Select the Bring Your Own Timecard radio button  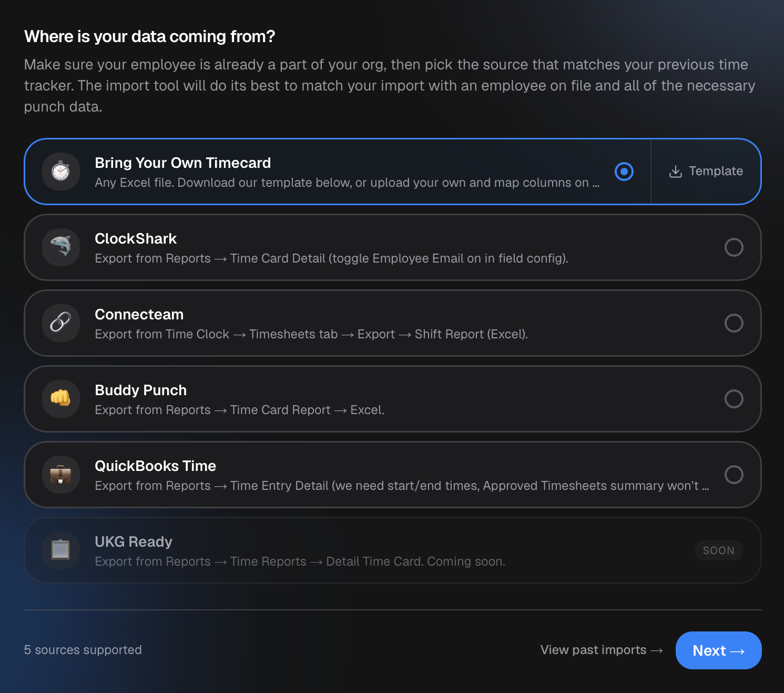point(624,172)
